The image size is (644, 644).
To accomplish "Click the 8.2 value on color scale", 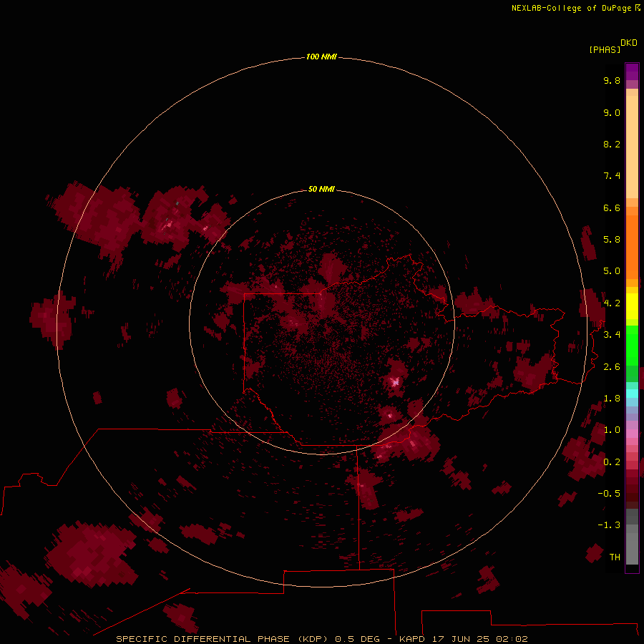I will pyautogui.click(x=612, y=144).
